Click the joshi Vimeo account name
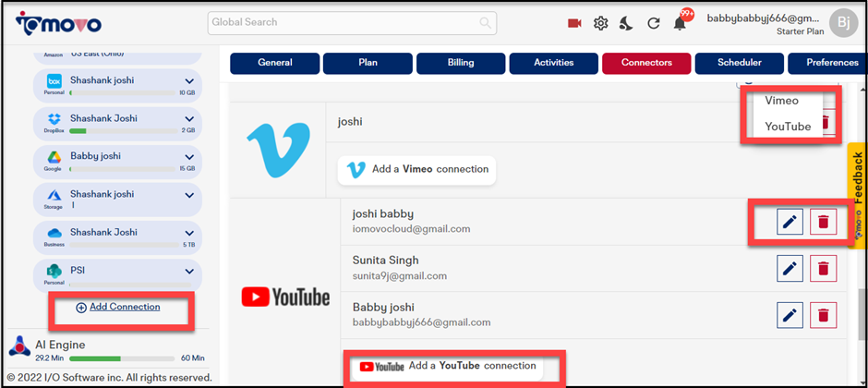The height and width of the screenshot is (388, 868). [350, 122]
